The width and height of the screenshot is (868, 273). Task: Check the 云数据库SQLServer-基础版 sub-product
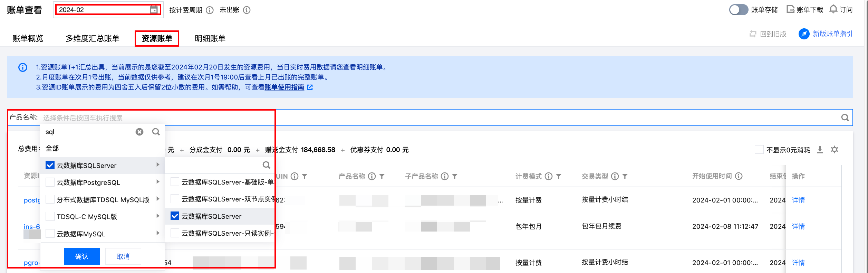coord(175,182)
